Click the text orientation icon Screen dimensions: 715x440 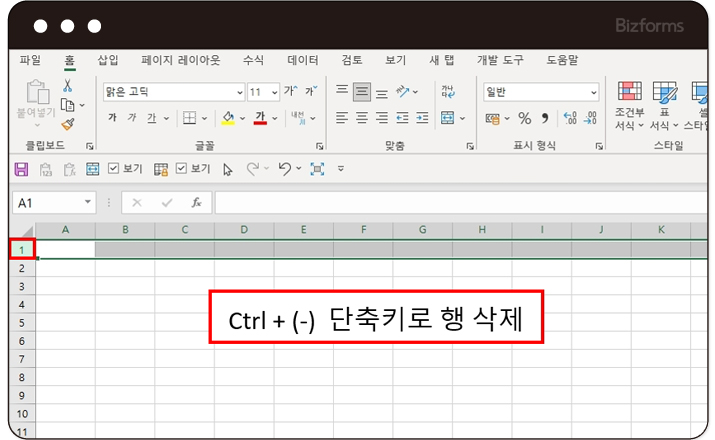tap(403, 91)
